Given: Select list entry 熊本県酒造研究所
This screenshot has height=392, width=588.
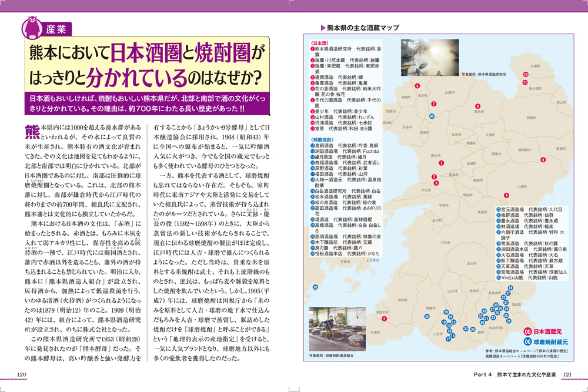Looking at the screenshot, I should point(346,52).
